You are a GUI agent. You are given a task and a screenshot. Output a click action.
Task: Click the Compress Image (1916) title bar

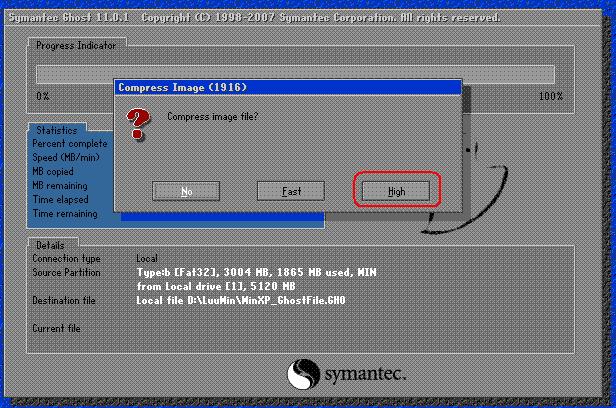coord(288,87)
